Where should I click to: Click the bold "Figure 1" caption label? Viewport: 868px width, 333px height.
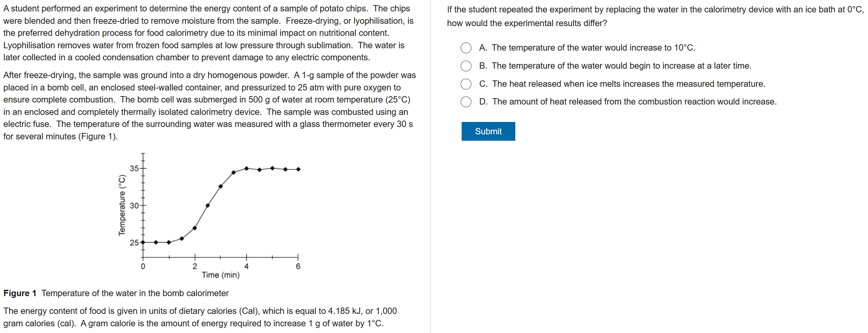[x=20, y=293]
